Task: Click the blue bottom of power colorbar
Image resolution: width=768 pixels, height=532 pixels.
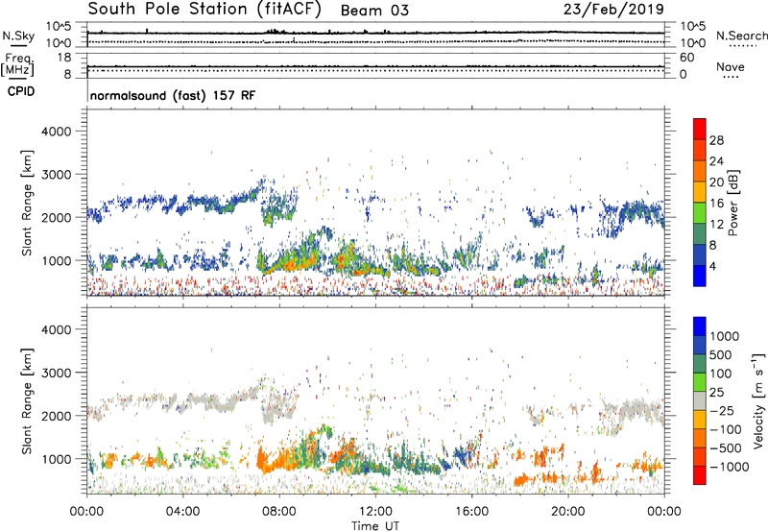Action: point(700,276)
